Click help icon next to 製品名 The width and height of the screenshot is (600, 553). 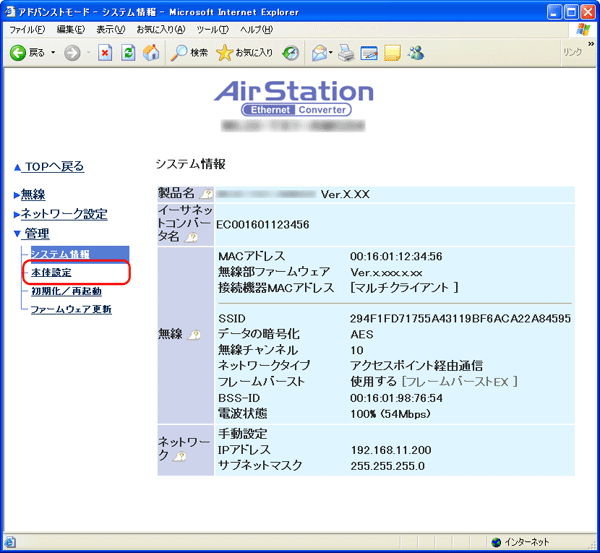[x=205, y=194]
